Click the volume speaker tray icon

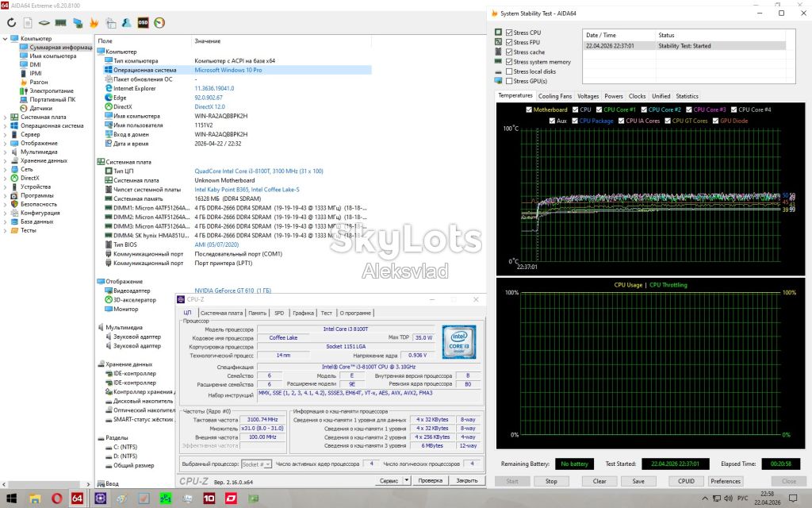[x=728, y=498]
